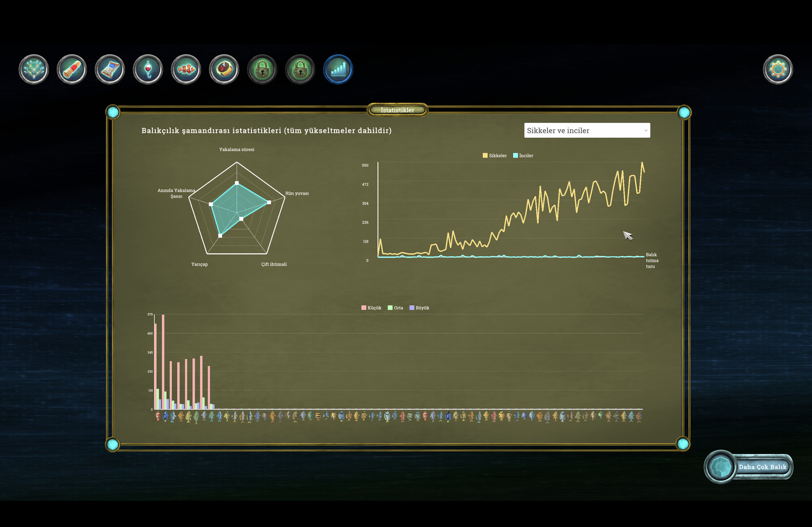This screenshot has height=527, width=812.
Task: Hide the Küçük bars via legend
Action: 371,308
